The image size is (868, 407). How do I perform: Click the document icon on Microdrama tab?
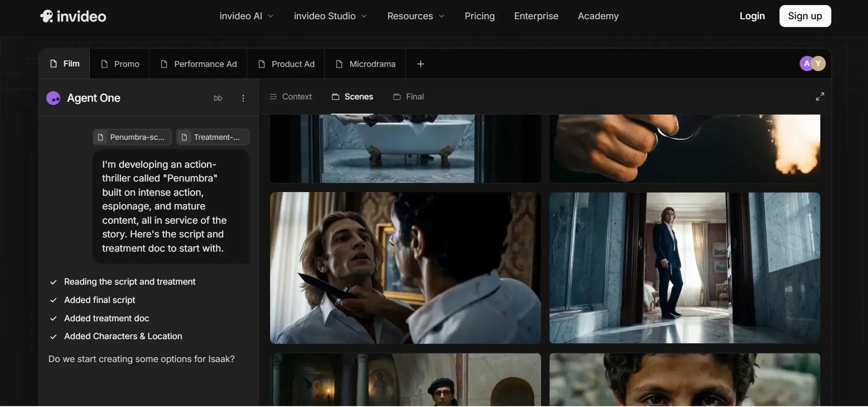[339, 64]
